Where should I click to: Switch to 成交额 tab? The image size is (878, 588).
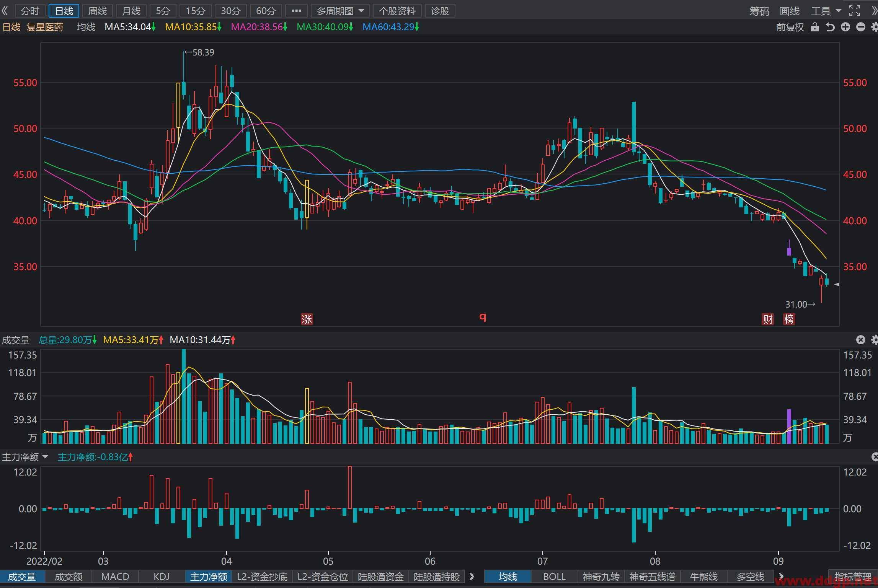click(69, 577)
